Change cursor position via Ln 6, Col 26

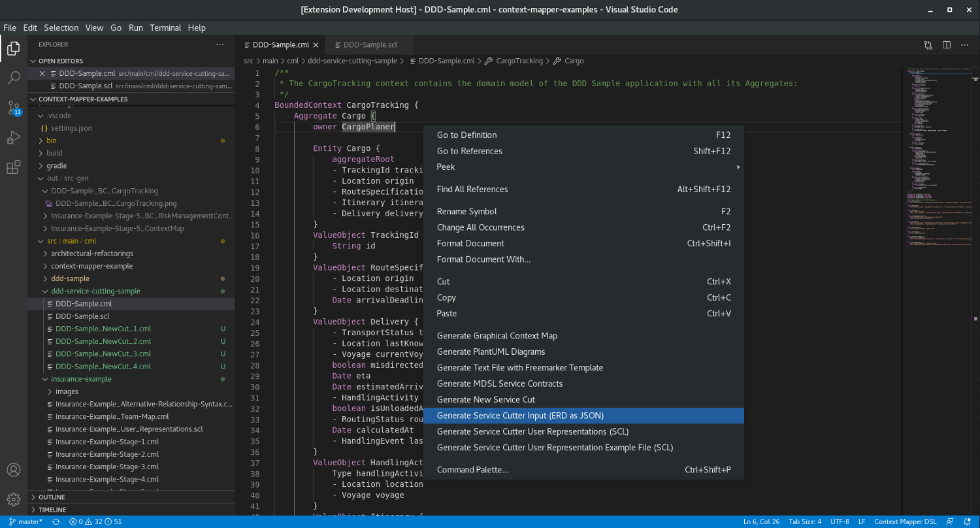pos(761,521)
